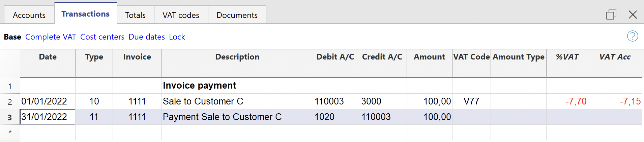Click the Description column header
The height and width of the screenshot is (142, 644).
(x=237, y=57)
